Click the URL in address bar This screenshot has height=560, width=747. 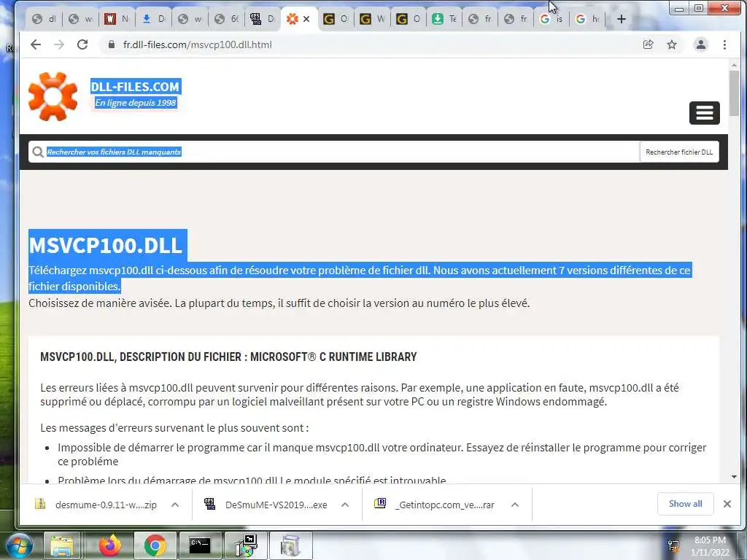197,44
